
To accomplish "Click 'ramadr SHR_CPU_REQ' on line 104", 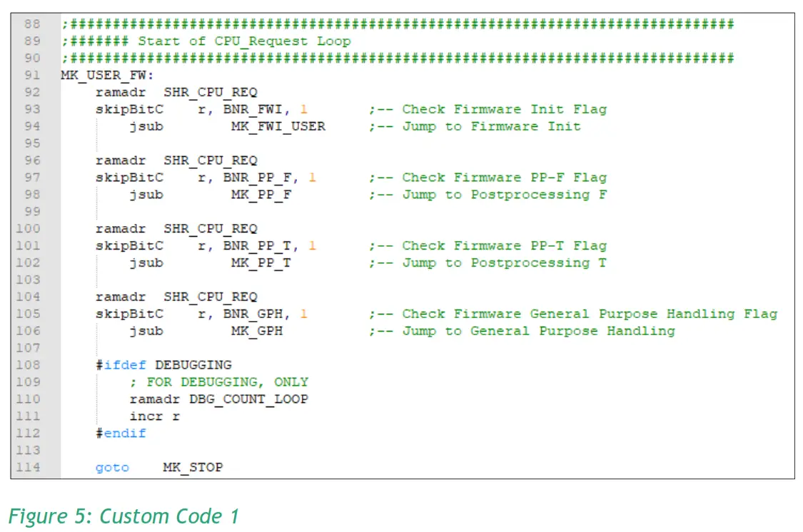I will [x=176, y=297].
